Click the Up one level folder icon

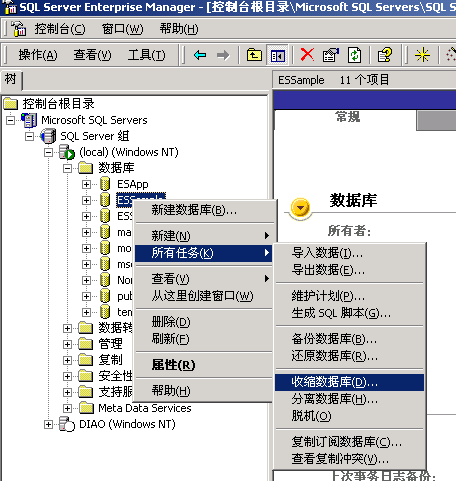click(x=254, y=55)
